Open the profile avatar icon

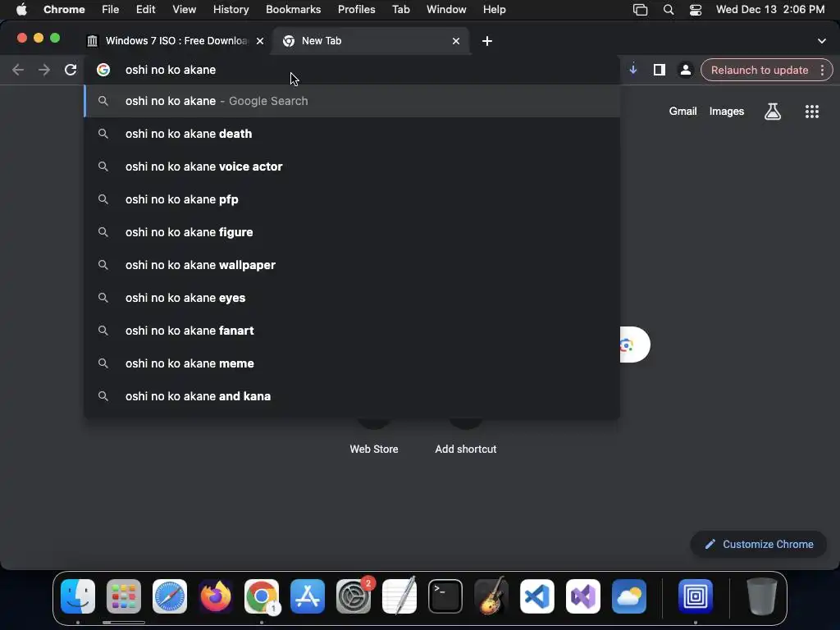(685, 70)
